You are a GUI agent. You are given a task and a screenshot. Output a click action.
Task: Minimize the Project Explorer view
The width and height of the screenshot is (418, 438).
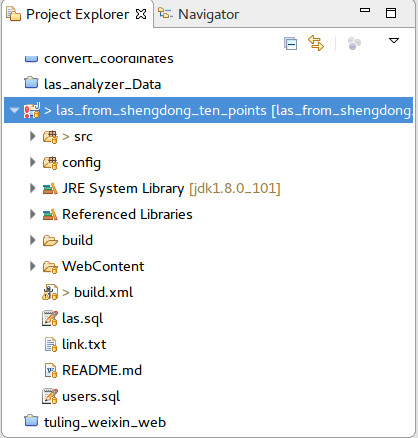[365, 10]
